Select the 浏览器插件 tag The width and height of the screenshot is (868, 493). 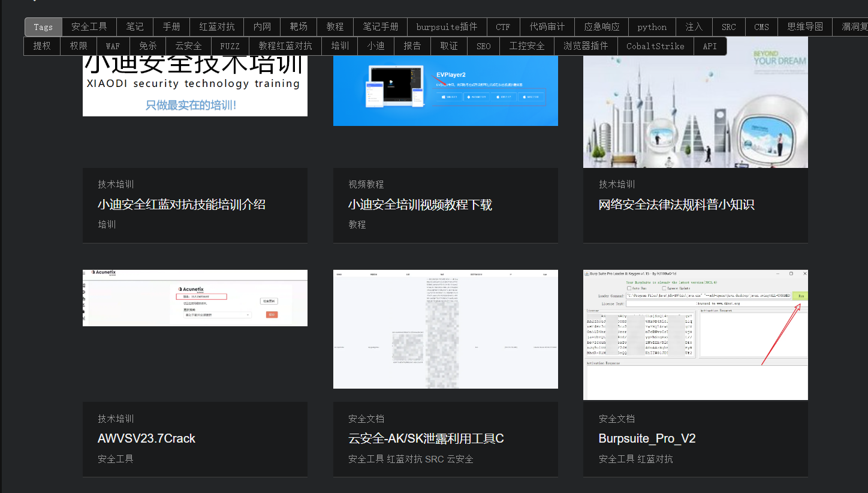click(585, 46)
